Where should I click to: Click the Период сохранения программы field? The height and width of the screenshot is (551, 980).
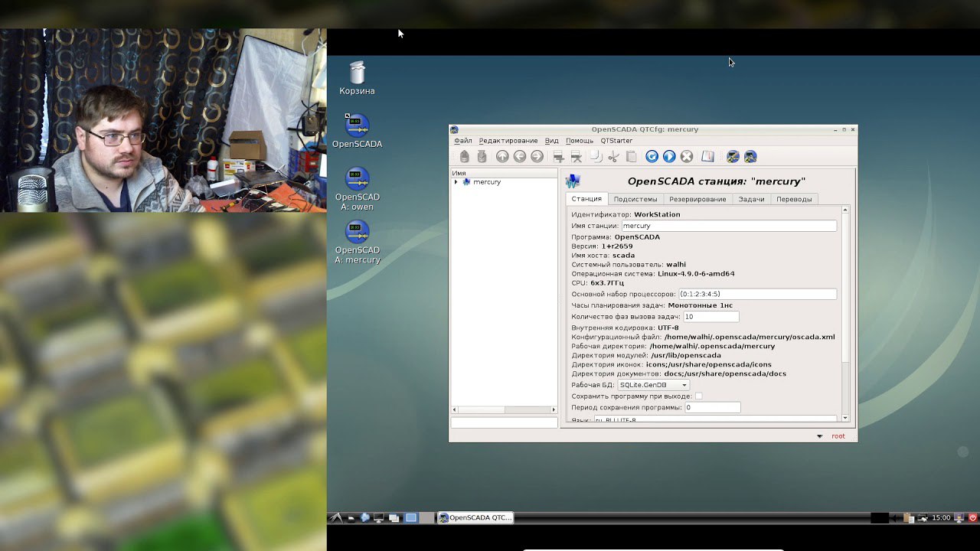(x=712, y=408)
